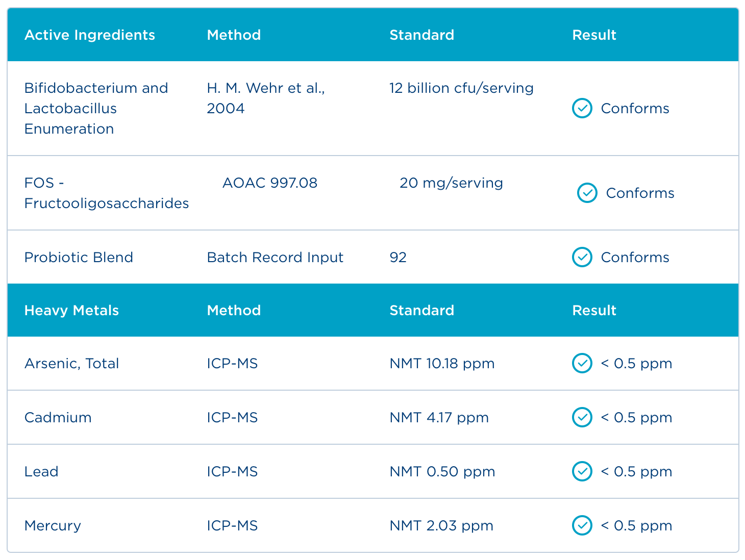This screenshot has width=745, height=560.
Task: Select the NMT 0.50 ppm lead standard
Action: click(x=442, y=471)
